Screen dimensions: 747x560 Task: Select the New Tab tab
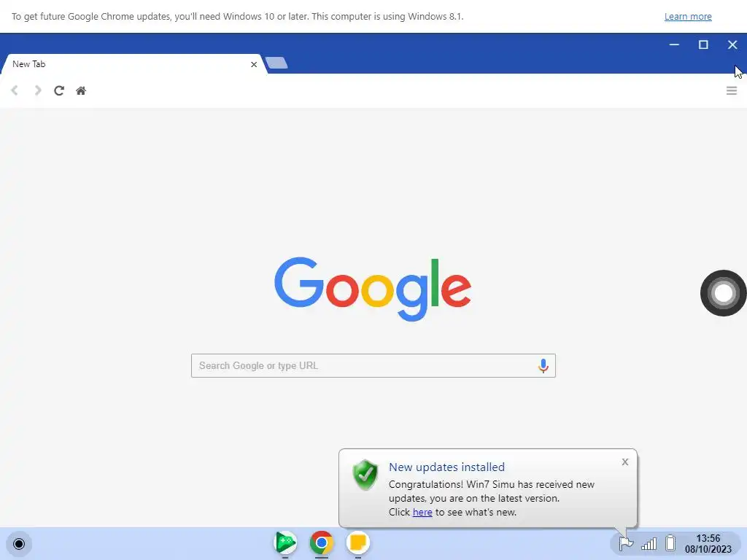133,64
